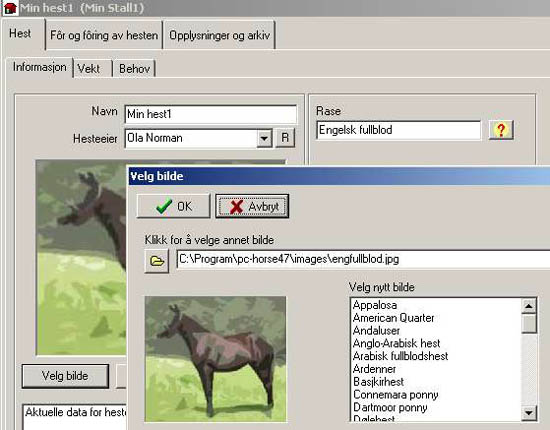Click the horse preview thumbnail in dialog
The height and width of the screenshot is (430, 550).
(x=216, y=359)
